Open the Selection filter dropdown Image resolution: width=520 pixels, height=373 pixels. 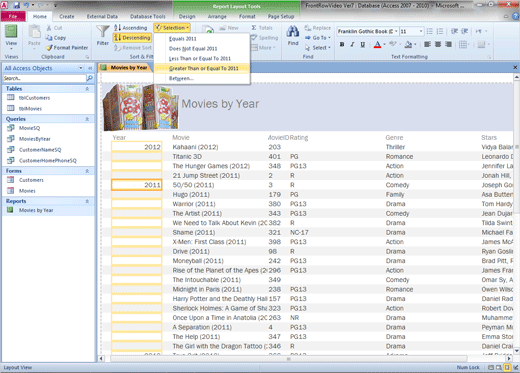pos(172,28)
